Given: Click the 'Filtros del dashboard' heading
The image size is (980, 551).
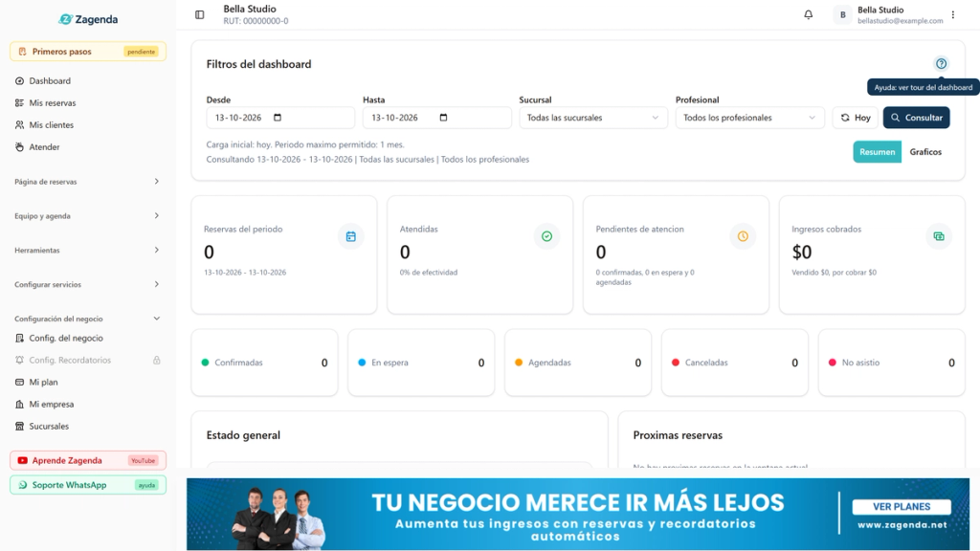Looking at the screenshot, I should click(x=258, y=64).
